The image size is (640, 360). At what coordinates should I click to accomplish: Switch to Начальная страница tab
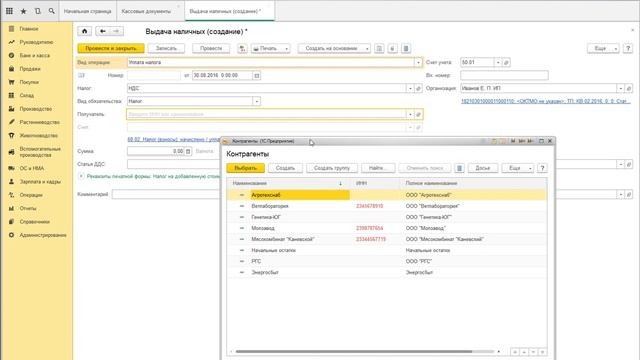click(87, 11)
